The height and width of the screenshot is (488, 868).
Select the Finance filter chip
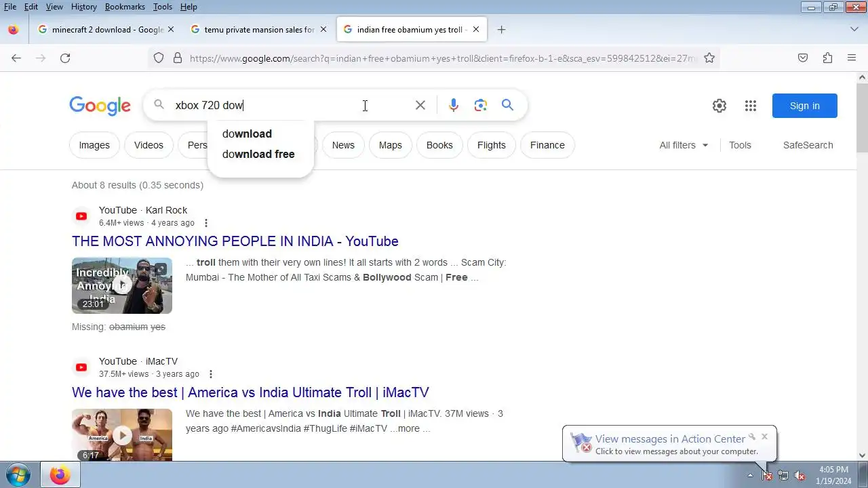click(547, 145)
